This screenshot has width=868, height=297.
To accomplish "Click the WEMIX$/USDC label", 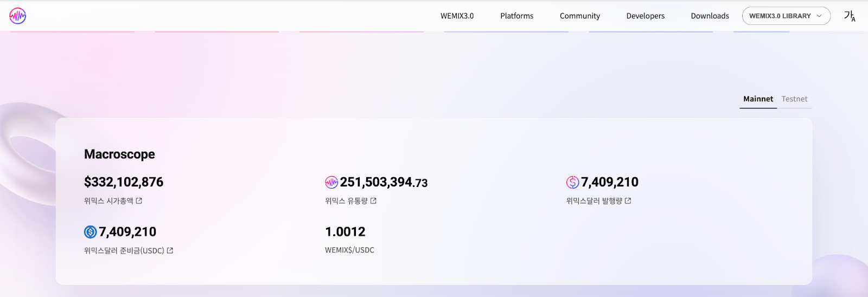I will [349, 250].
